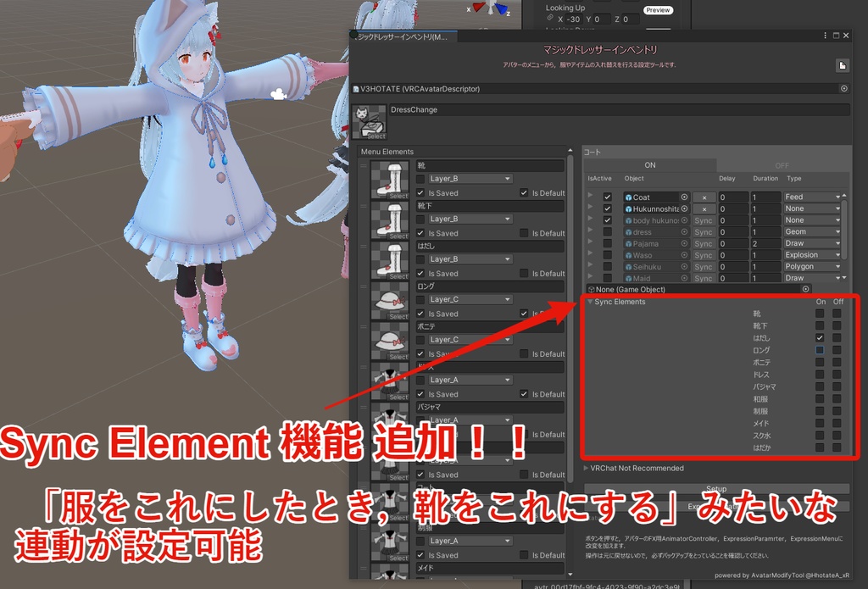Image resolution: width=868 pixels, height=589 pixels.
Task: Remove the Coat object with its × button
Action: pos(704,197)
